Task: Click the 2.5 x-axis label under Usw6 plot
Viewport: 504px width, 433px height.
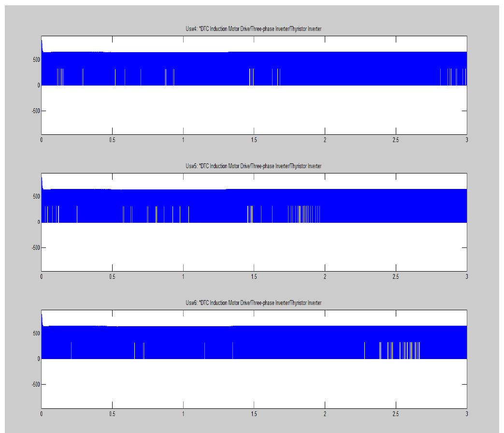Action: tap(395, 413)
